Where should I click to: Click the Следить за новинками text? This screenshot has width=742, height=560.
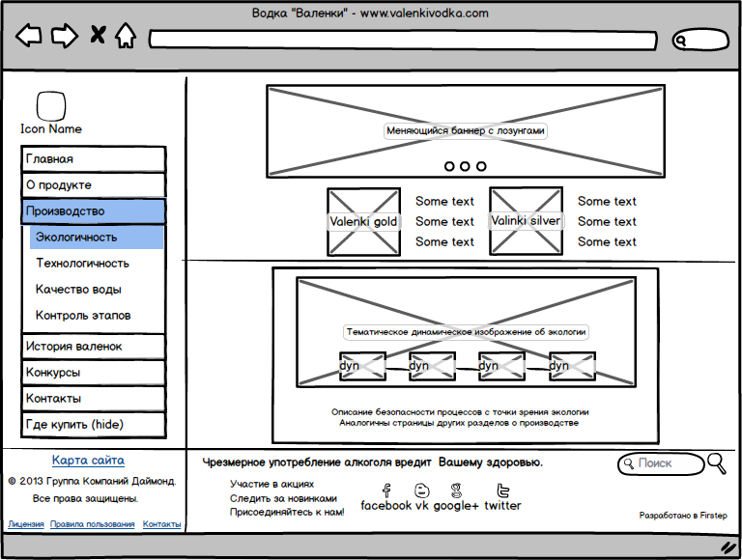coord(283,498)
